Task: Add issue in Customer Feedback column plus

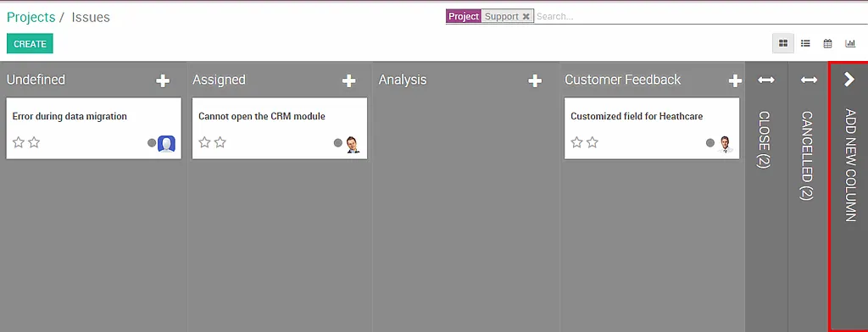Action: 735,81
